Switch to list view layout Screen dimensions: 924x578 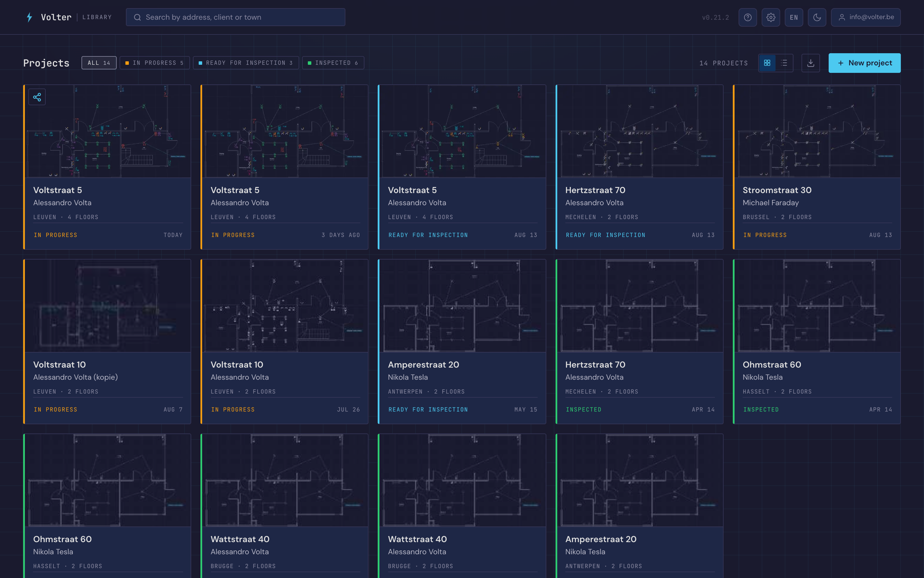point(784,63)
